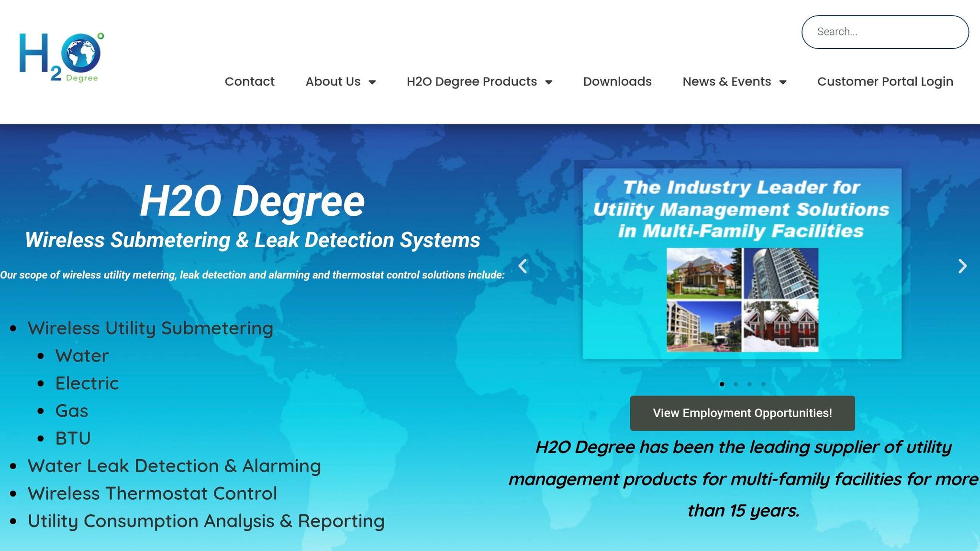The image size is (980, 551).
Task: Click the 'than 15 years.' text line
Action: (x=743, y=511)
